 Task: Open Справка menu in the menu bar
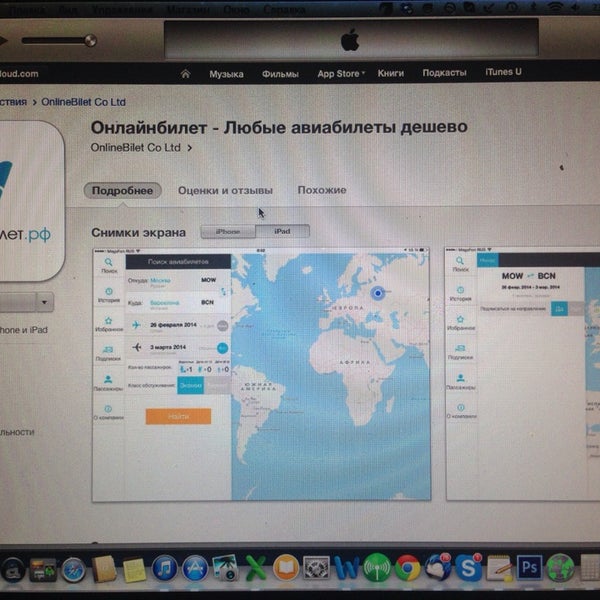click(x=284, y=10)
